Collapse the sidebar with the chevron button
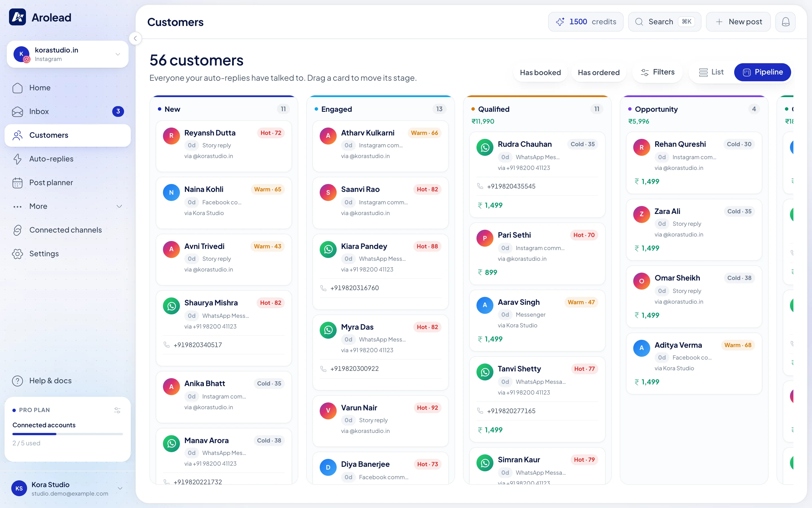This screenshot has width=812, height=508. (x=135, y=38)
